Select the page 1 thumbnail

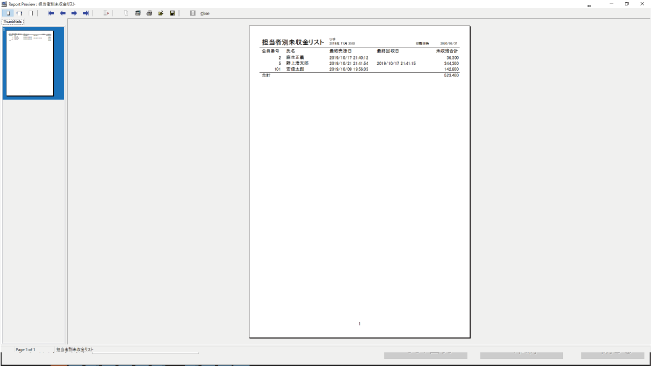[x=30, y=63]
